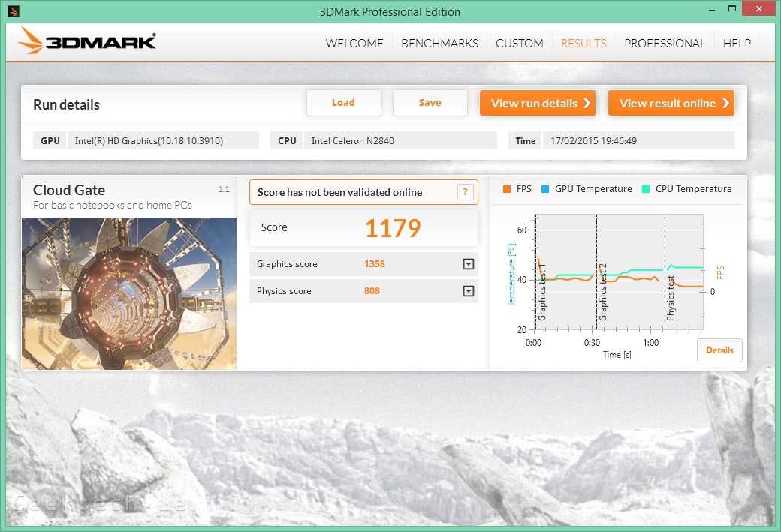Click the 3DMark logo in header
The image size is (781, 532).
coord(86,41)
